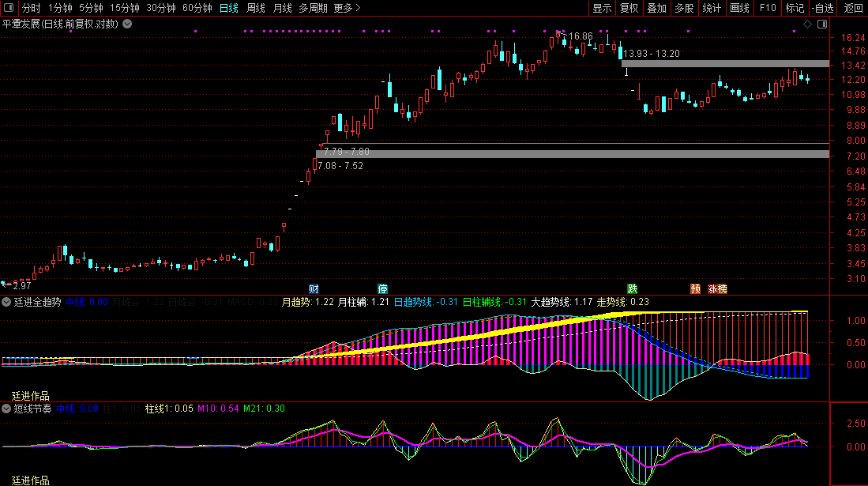Click the 涨榜 event marker
This screenshot has height=486, width=868.
pyautogui.click(x=716, y=288)
